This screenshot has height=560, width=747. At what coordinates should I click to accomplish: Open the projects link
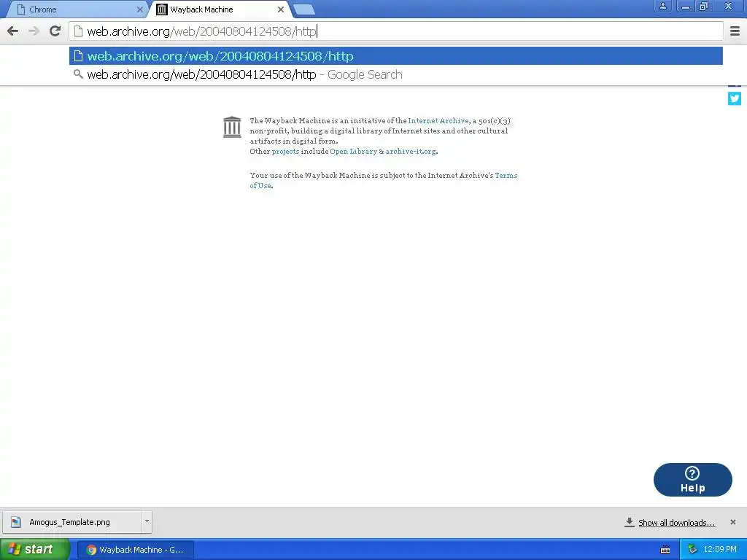point(285,152)
